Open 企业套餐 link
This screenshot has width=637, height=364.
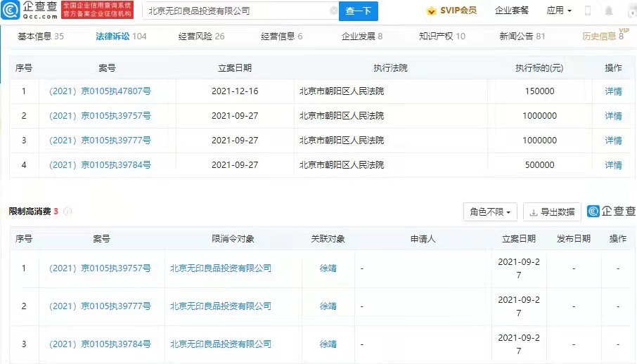tap(511, 11)
